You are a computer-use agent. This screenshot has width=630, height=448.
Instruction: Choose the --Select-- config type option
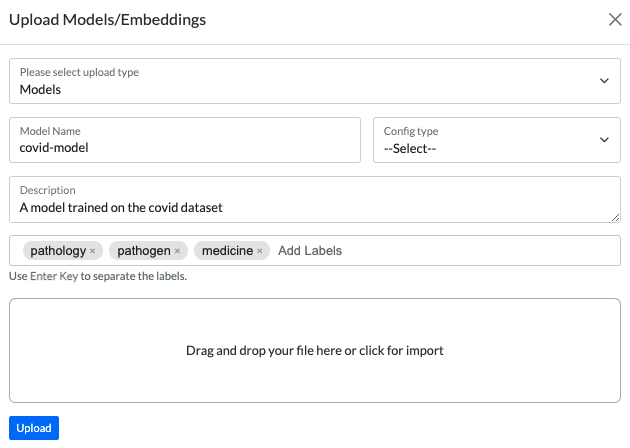(x=410, y=149)
